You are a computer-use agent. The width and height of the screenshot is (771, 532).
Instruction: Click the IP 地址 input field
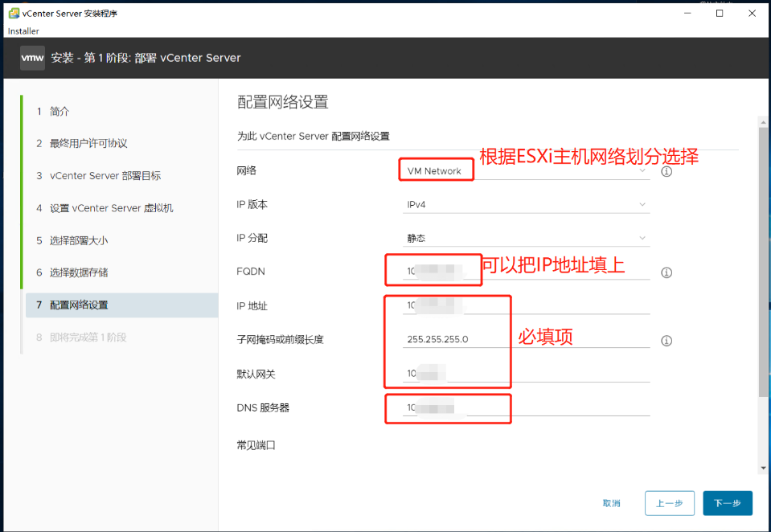pyautogui.click(x=526, y=305)
